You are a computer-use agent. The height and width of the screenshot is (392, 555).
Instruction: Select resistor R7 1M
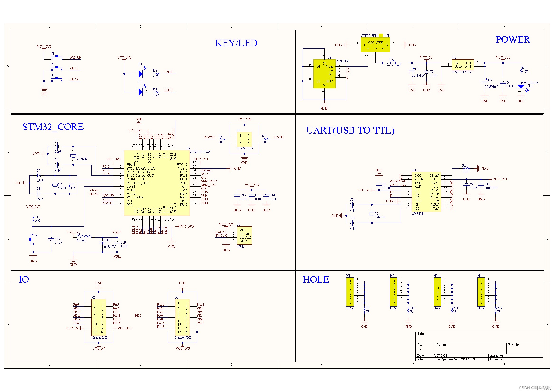point(70,186)
